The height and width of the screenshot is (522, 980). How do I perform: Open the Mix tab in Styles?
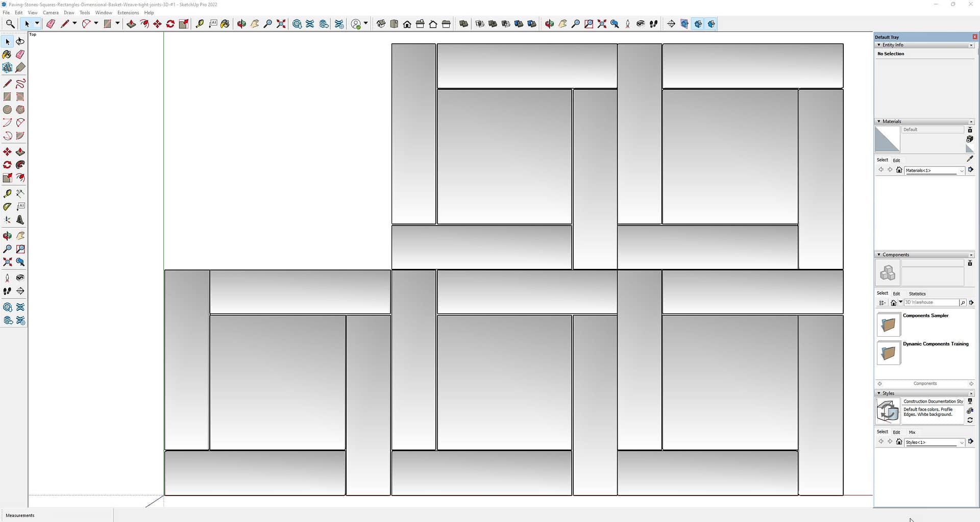tap(912, 432)
